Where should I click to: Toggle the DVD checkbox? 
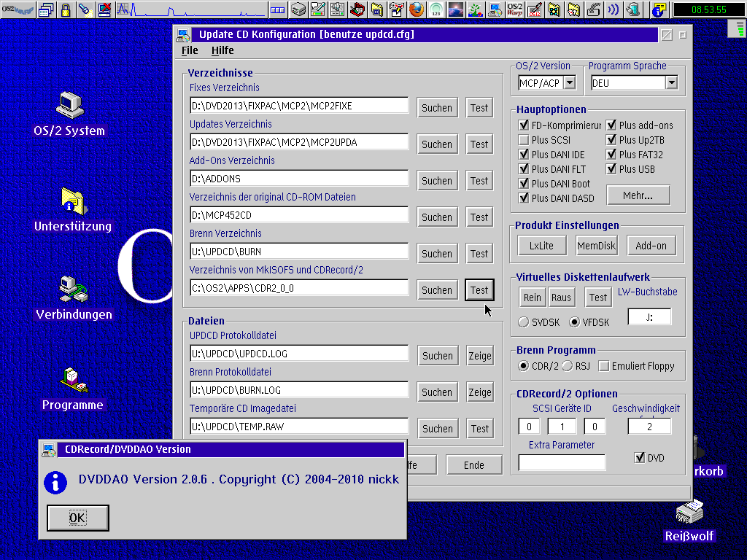(x=640, y=458)
